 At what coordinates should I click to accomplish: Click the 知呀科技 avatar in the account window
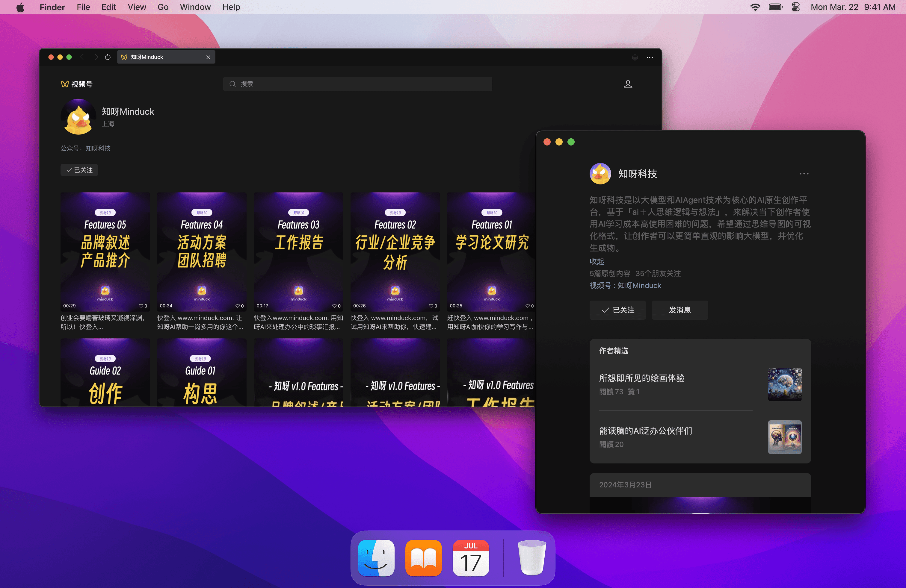click(x=600, y=174)
